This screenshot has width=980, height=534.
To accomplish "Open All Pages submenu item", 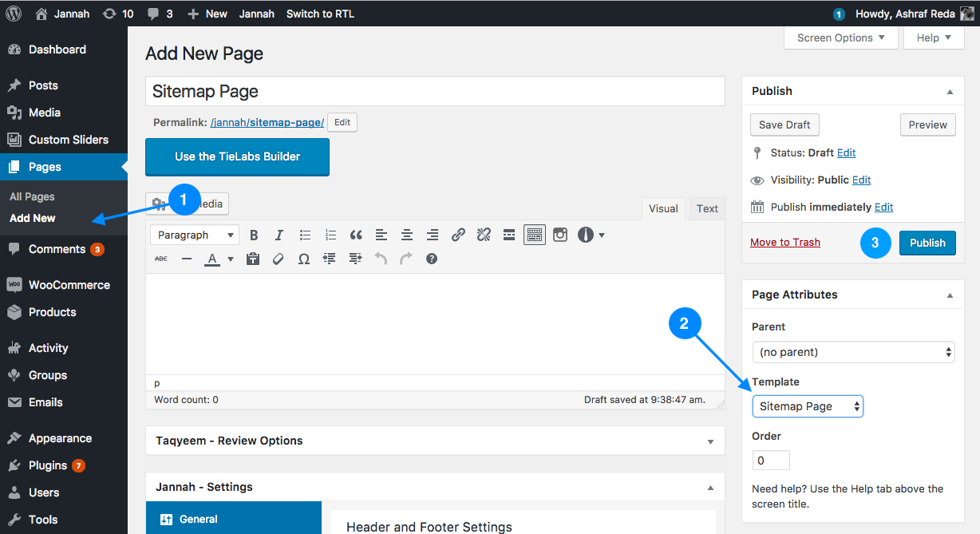I will point(32,196).
